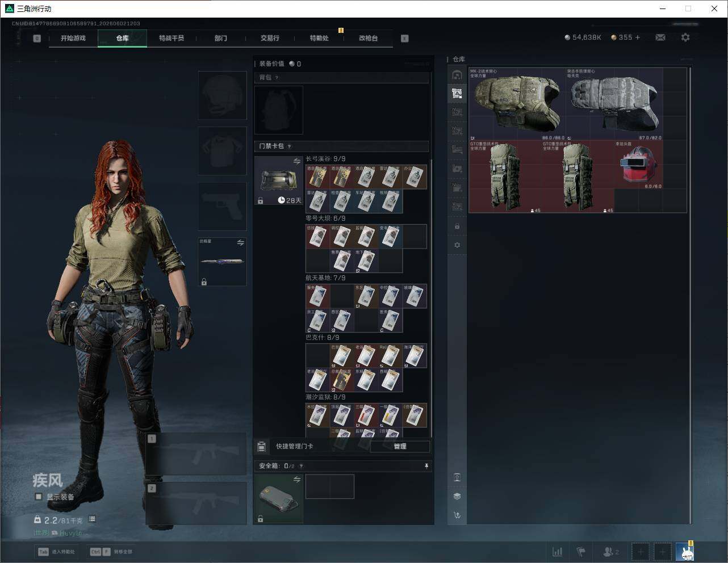Open the weight details list icon
The height and width of the screenshot is (563, 728).
tap(92, 519)
